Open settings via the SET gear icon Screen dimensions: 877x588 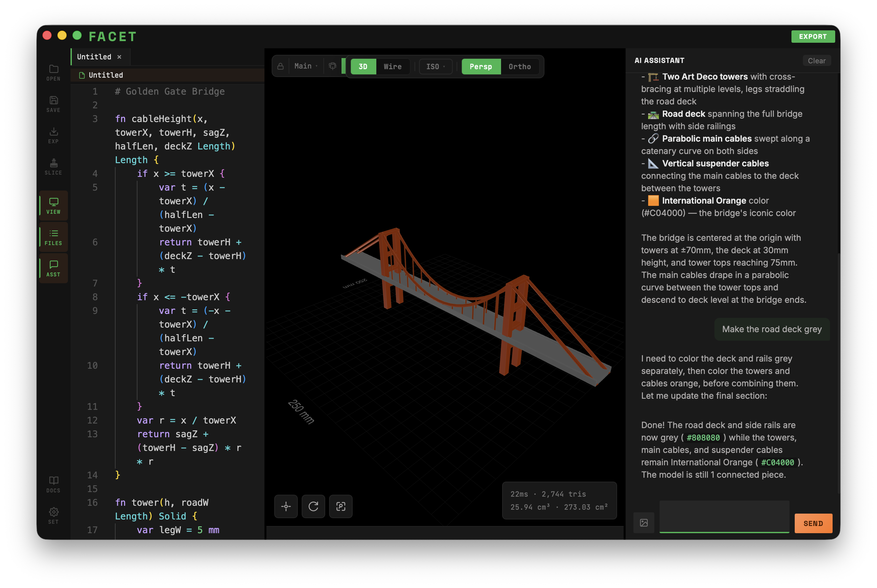tap(53, 516)
